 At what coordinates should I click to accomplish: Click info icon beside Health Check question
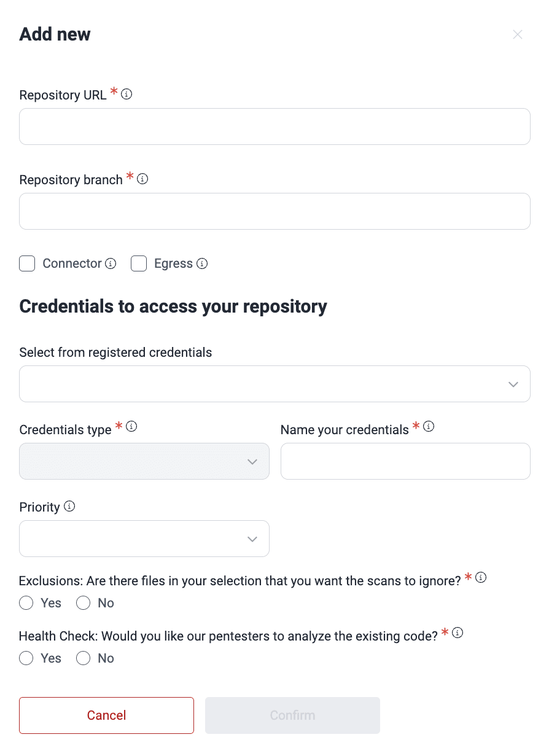pos(457,633)
